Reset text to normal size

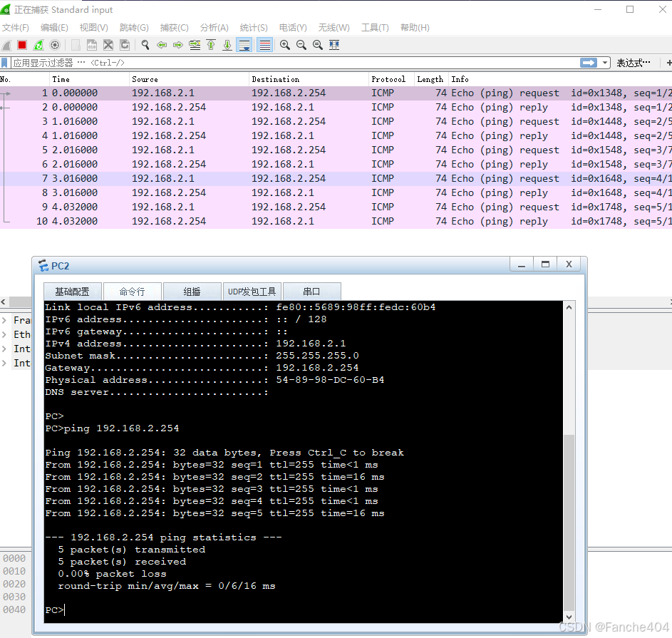(318, 45)
